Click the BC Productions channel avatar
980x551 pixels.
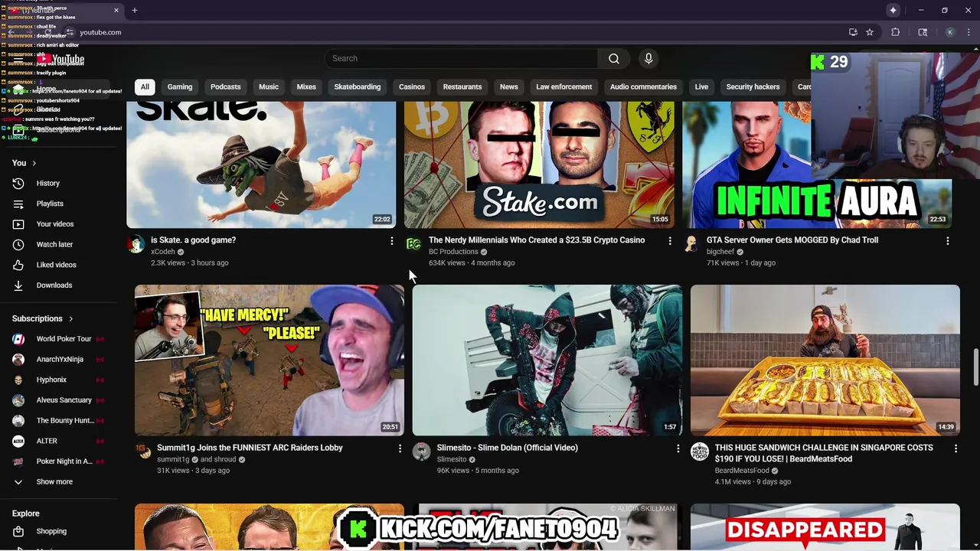(x=413, y=244)
